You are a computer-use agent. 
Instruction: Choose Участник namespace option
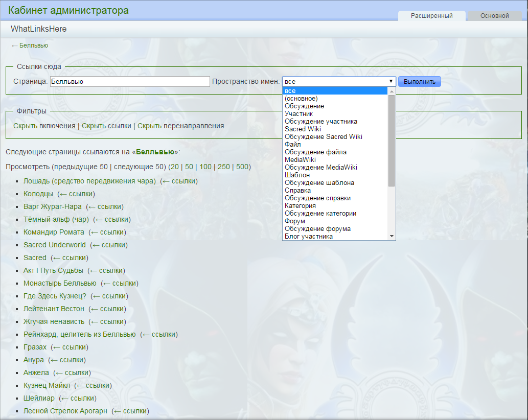[x=335, y=114]
